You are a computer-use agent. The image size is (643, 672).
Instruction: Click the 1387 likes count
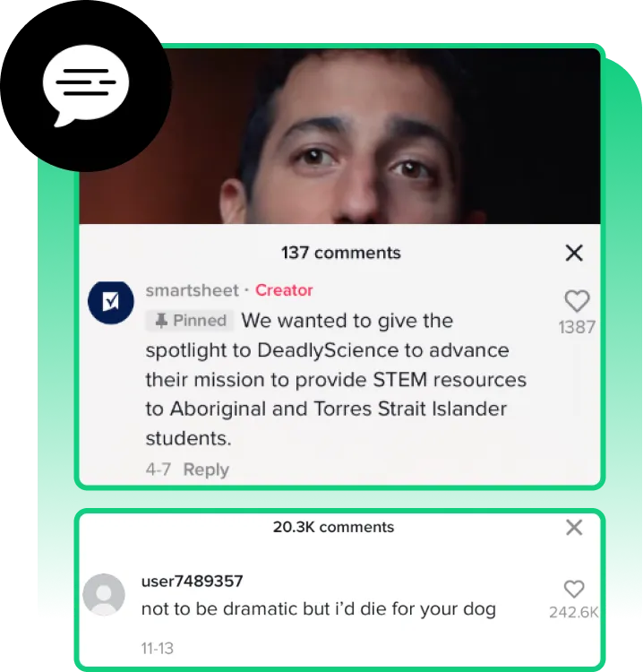(577, 327)
